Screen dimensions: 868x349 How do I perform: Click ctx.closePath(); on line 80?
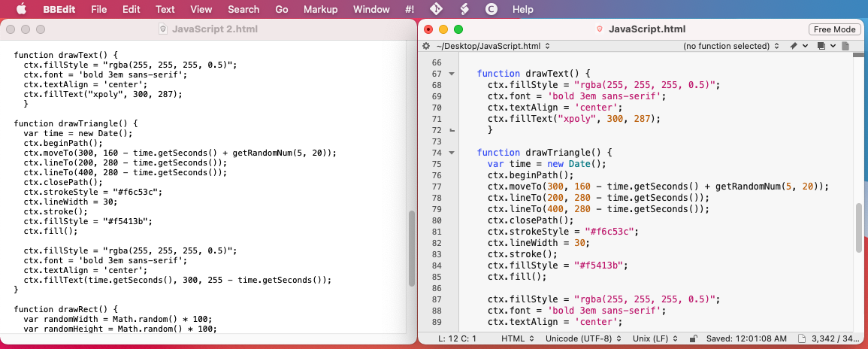click(531, 220)
